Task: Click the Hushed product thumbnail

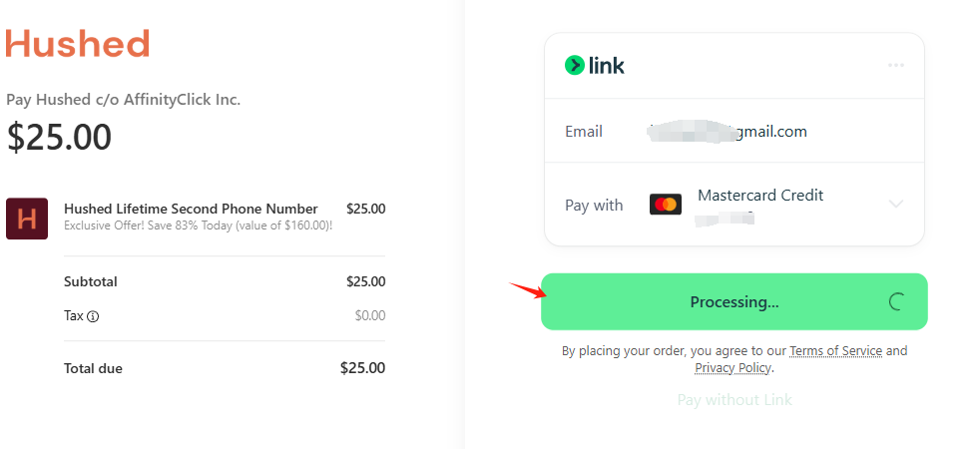Action: (x=27, y=219)
